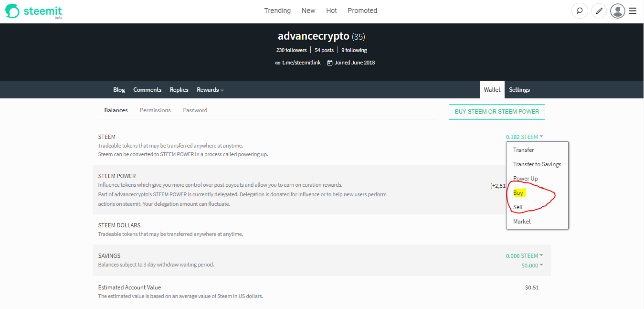
Task: Open the t.me/steemitlink link
Action: [301, 63]
